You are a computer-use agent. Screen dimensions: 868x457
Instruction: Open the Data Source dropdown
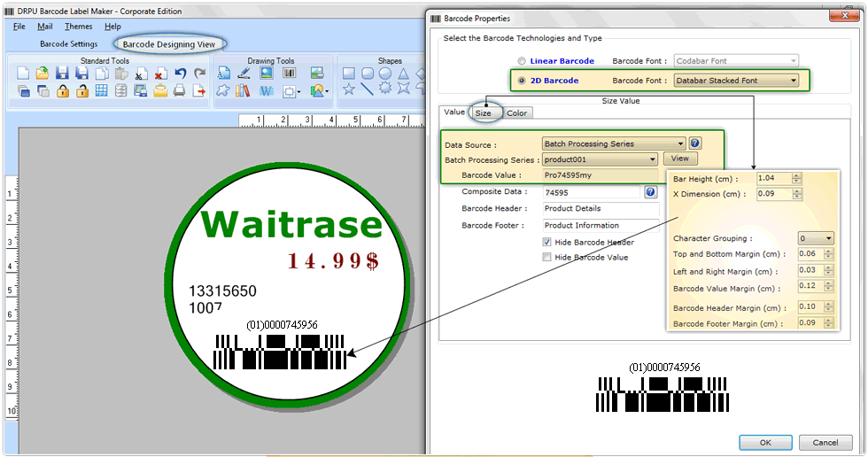pyautogui.click(x=679, y=143)
